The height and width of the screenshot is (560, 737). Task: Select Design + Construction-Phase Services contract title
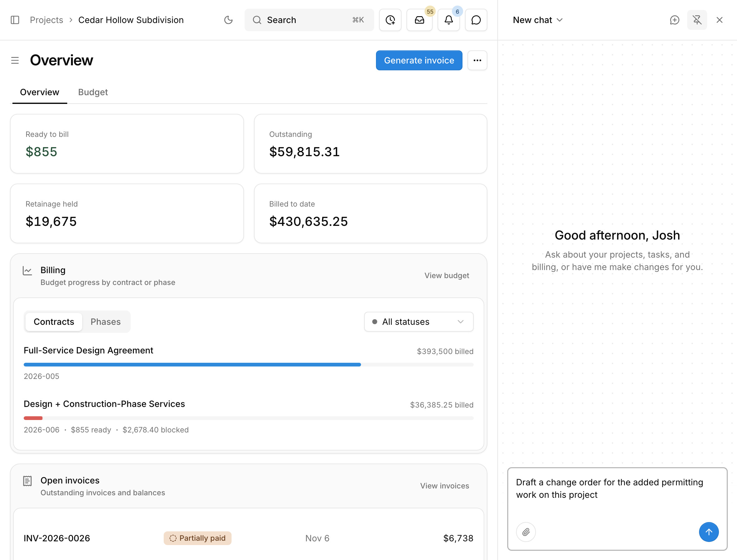tap(104, 404)
